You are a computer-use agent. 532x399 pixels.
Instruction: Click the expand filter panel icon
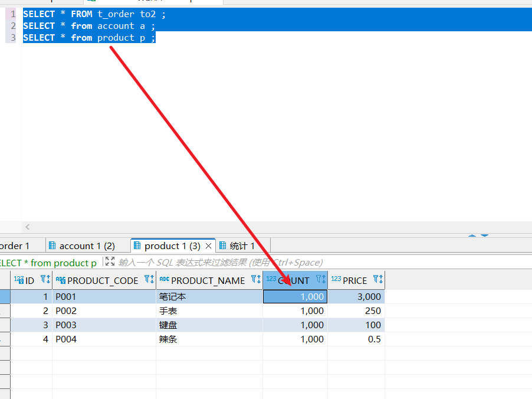click(110, 262)
